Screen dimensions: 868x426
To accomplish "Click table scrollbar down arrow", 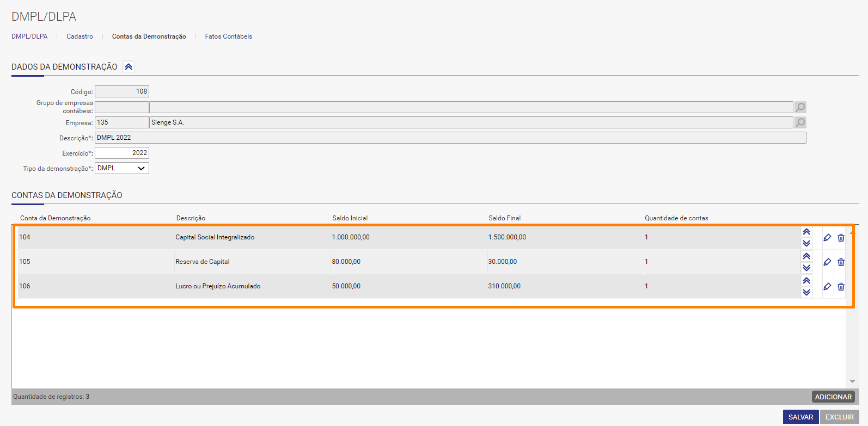I will click(852, 381).
